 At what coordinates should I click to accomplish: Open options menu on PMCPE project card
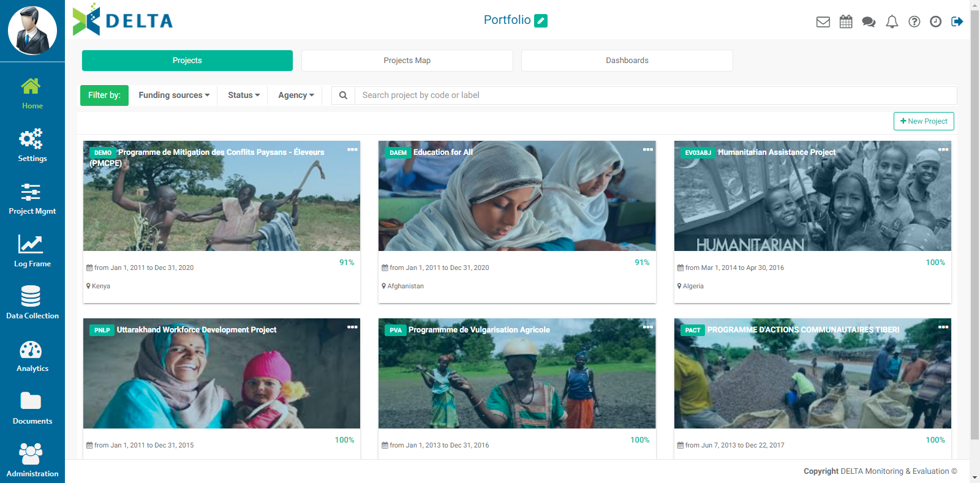click(x=352, y=149)
